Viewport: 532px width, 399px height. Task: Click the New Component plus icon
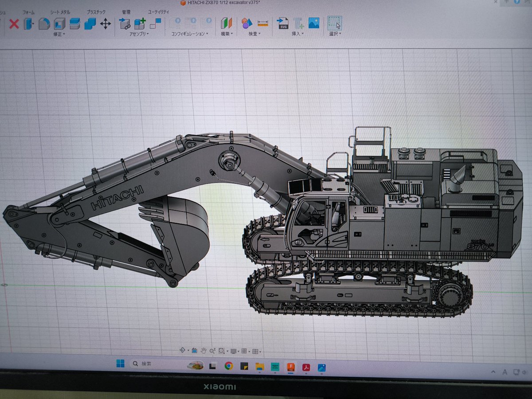pos(140,23)
